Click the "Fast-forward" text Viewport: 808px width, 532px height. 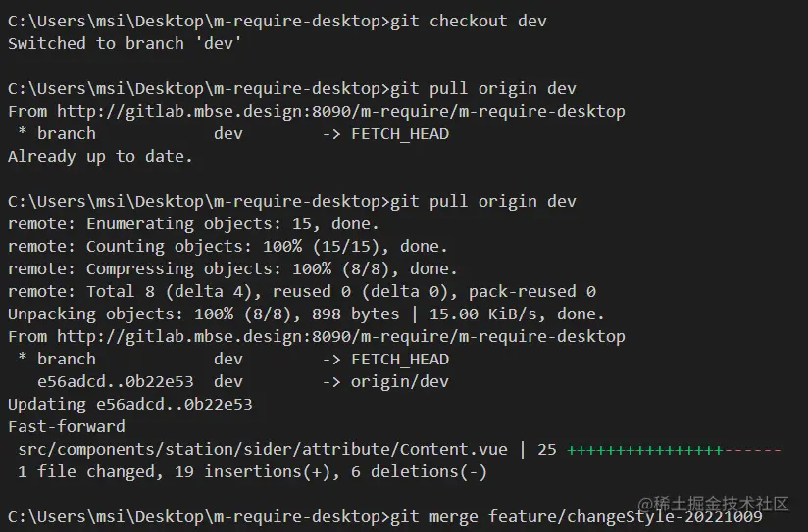[x=66, y=426]
